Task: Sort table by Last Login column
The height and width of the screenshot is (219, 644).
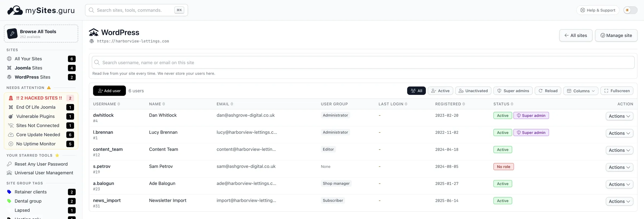Action: coord(393,104)
